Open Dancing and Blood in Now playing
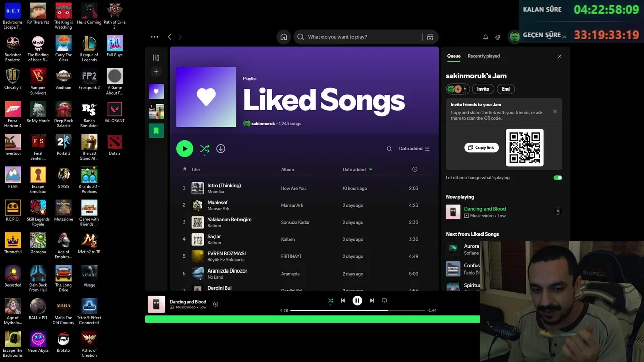This screenshot has width=644, height=362. point(485,209)
